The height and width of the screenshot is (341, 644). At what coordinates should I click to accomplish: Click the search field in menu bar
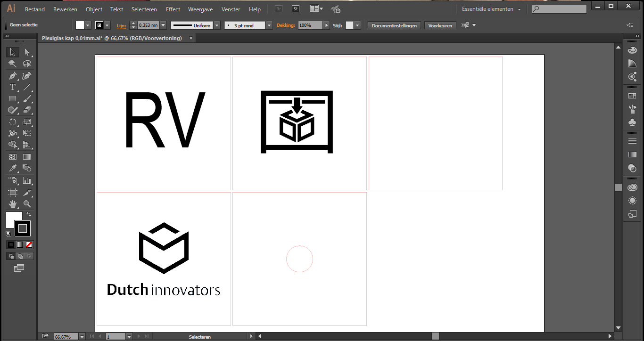(x=559, y=9)
